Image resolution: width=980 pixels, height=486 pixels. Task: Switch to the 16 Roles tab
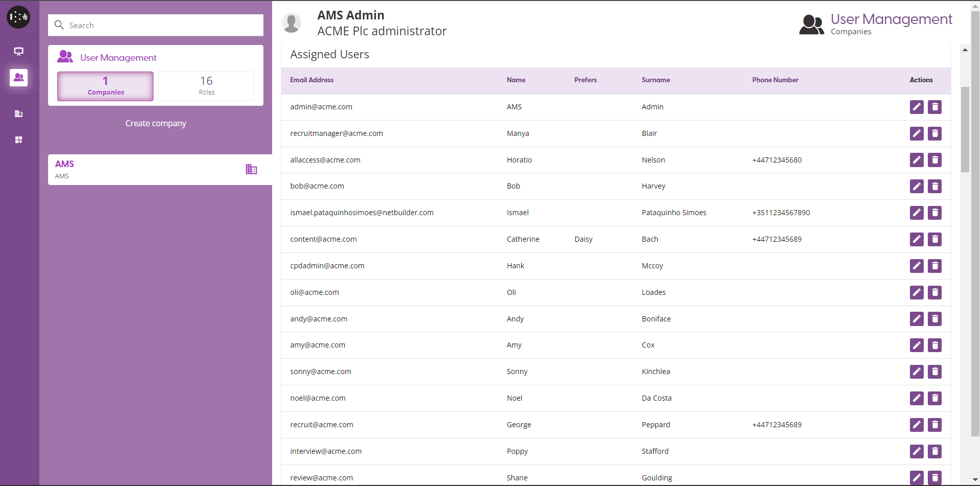[206, 86]
